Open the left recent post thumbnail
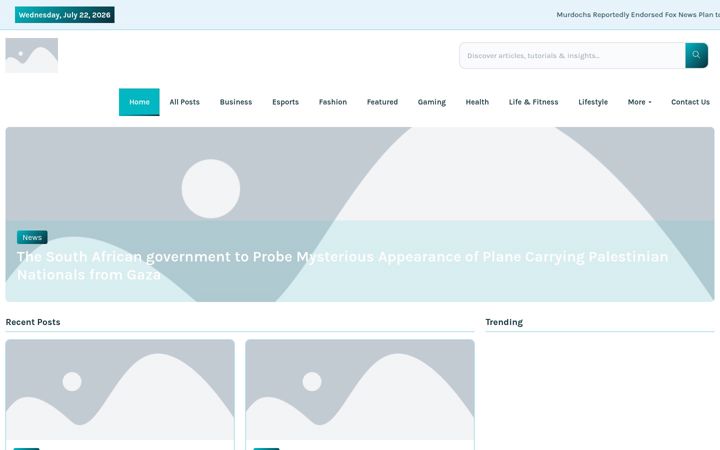The height and width of the screenshot is (450, 720). click(120, 390)
